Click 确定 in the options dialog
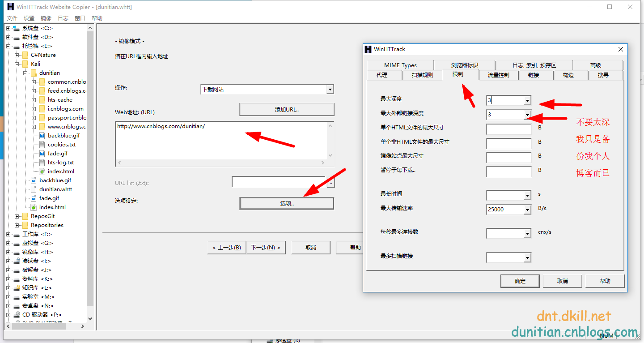The height and width of the screenshot is (343, 644). point(520,281)
